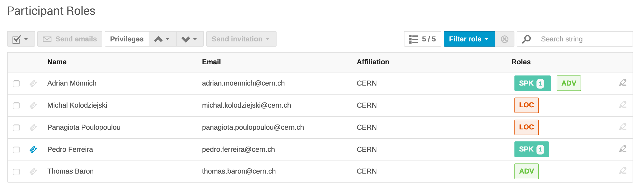This screenshot has width=644, height=194.
Task: Click the ticket icon next to Thomas Baron
Action: pyautogui.click(x=33, y=171)
